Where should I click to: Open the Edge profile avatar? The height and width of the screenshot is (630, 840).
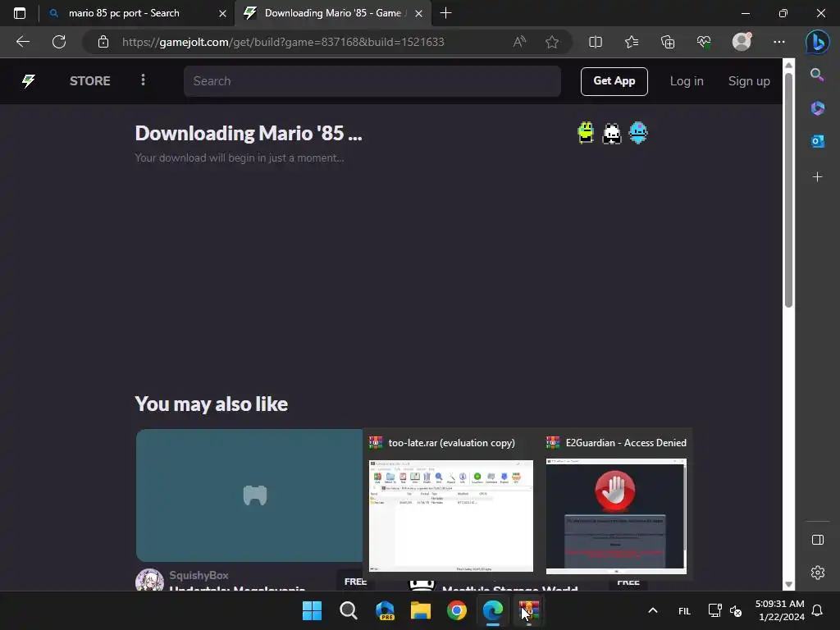click(742, 42)
